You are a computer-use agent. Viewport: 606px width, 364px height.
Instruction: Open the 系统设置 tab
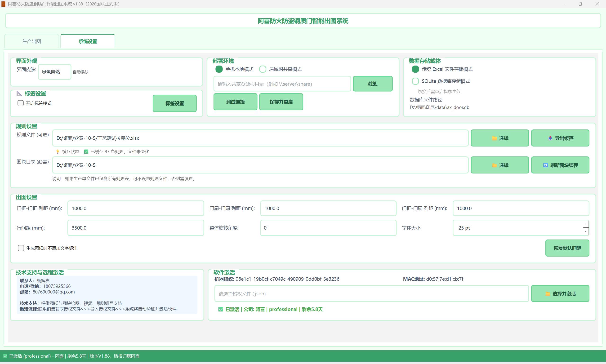click(x=88, y=41)
